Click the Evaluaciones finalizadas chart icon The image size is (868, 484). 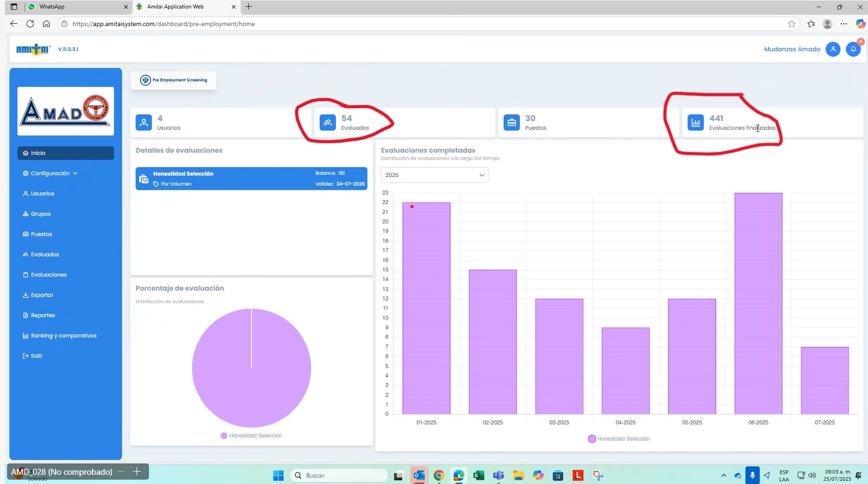696,122
